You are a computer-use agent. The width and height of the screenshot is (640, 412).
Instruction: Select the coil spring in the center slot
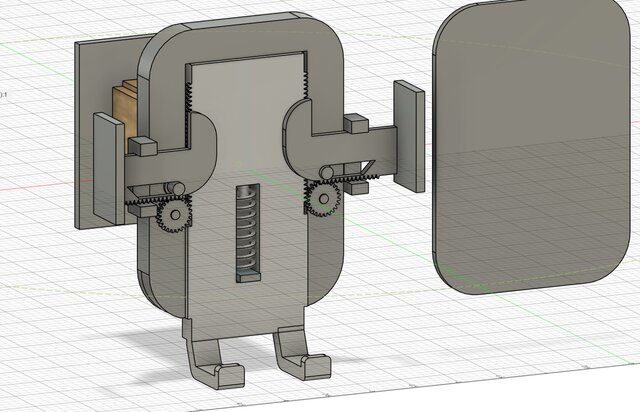click(248, 229)
